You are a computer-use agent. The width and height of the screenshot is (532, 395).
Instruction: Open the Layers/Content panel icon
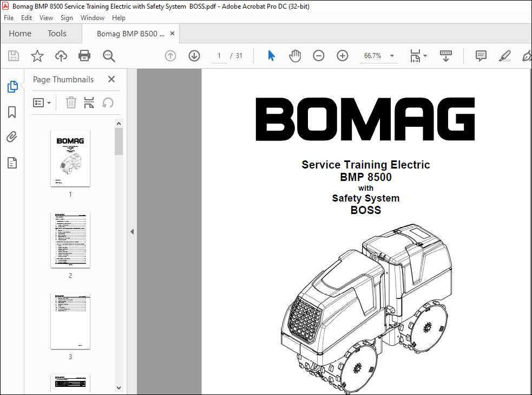12,163
